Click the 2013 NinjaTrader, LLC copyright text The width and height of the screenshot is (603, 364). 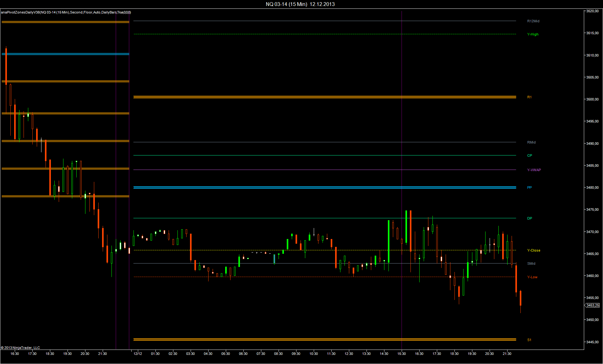click(x=20, y=348)
